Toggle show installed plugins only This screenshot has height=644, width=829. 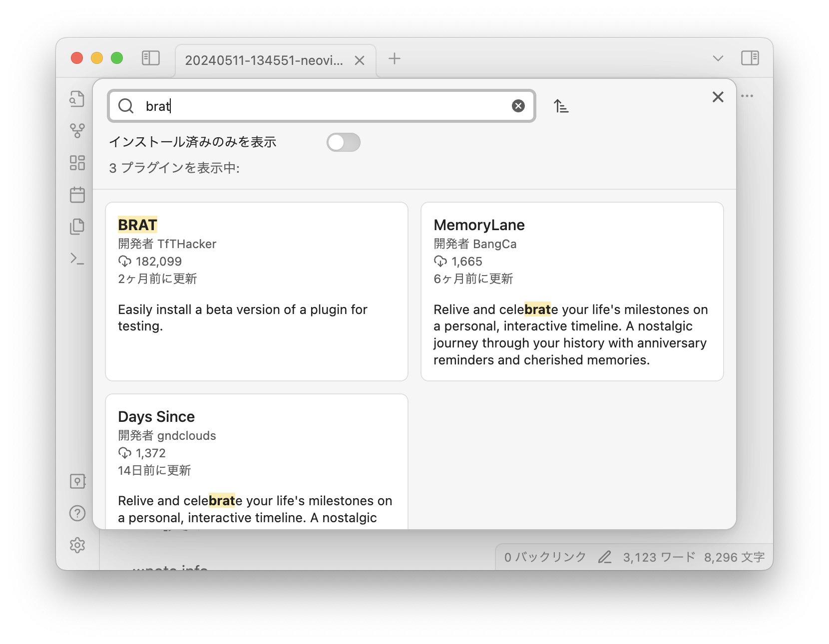344,142
